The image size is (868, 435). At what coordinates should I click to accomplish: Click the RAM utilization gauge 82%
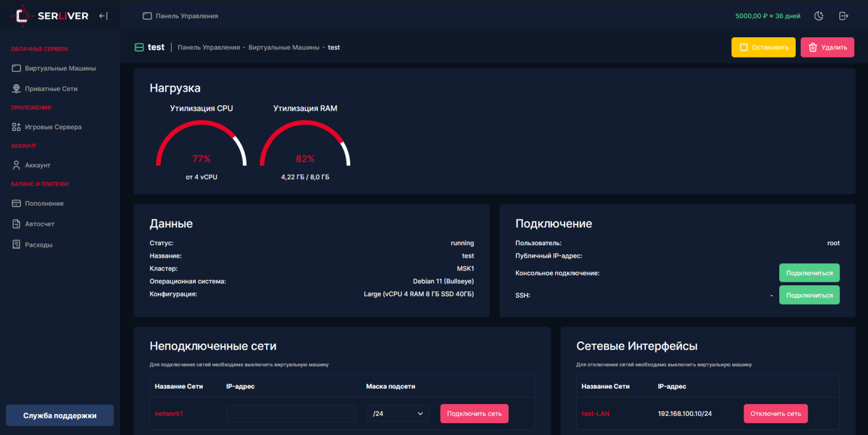pos(305,143)
